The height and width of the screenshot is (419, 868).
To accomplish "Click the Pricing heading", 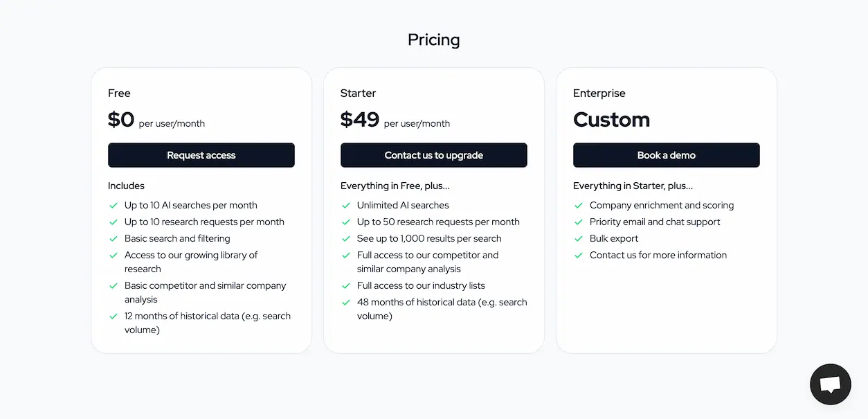I will pos(433,39).
